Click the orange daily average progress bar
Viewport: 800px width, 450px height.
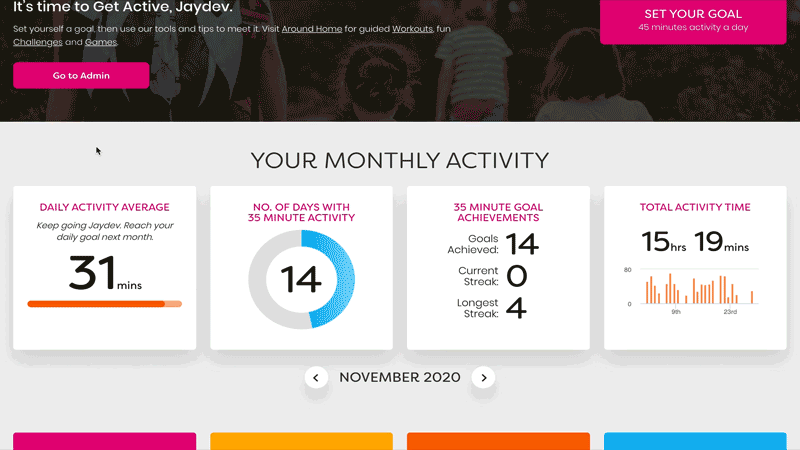[x=105, y=304]
